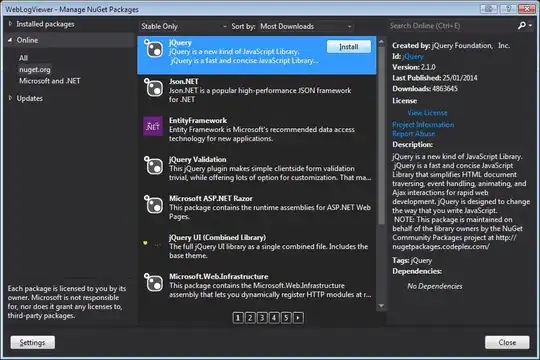This screenshot has height=360, width=540.
Task: Open the View License link
Action: pos(427,113)
